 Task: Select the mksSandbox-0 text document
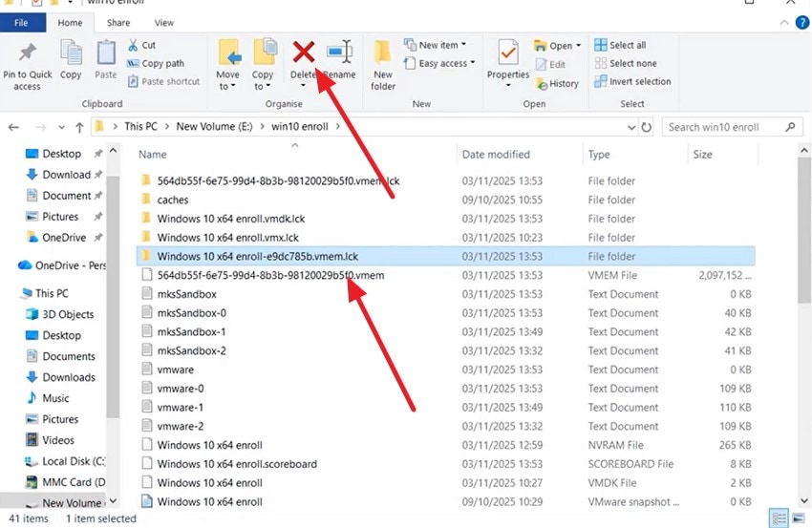tap(445, 313)
